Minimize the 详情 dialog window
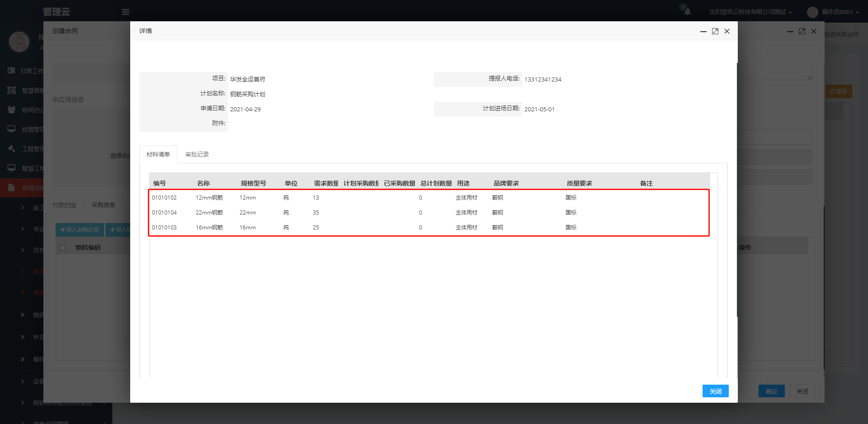The width and height of the screenshot is (868, 424). click(703, 31)
